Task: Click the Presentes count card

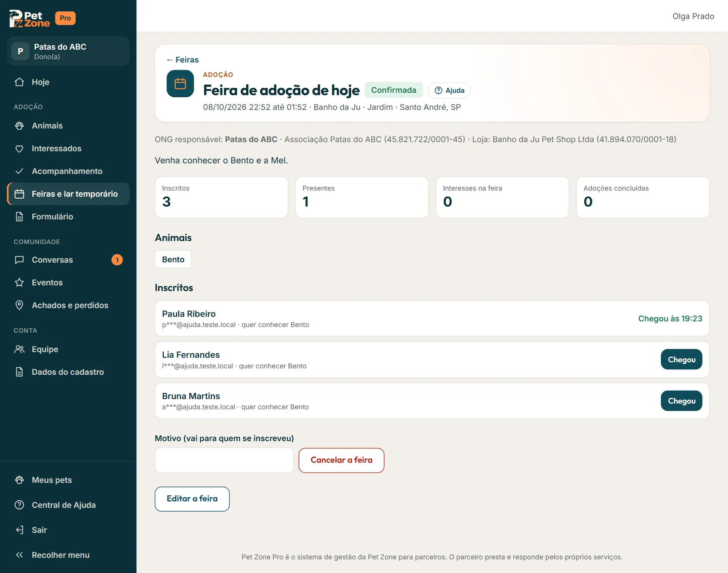Action: (362, 197)
